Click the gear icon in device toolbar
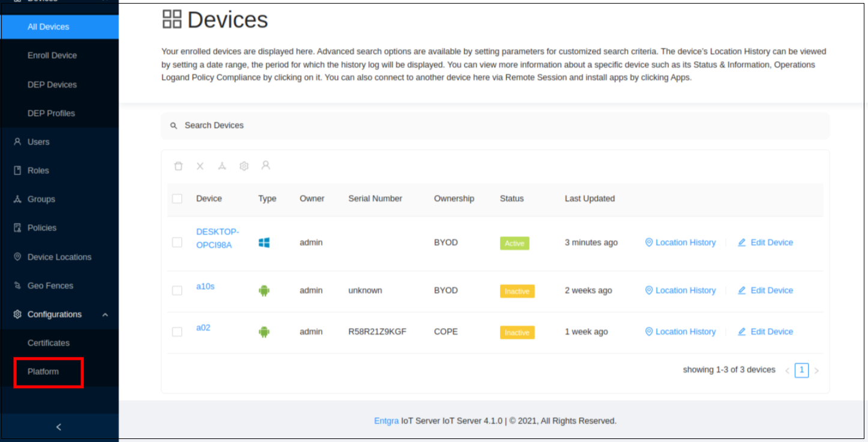 244,166
